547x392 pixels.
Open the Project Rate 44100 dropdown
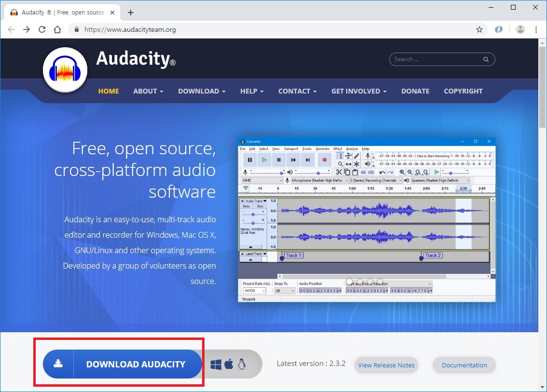click(x=254, y=291)
